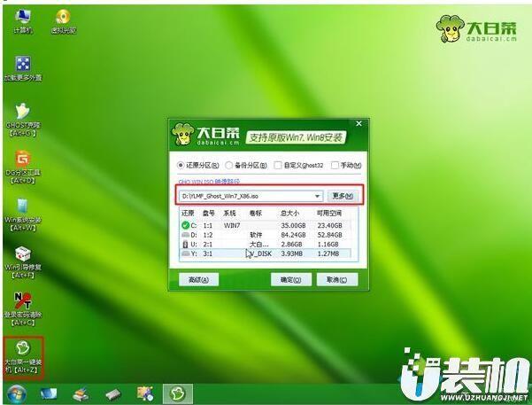Click the disk drive icon in taskbar
The image size is (532, 405).
(x=113, y=394)
